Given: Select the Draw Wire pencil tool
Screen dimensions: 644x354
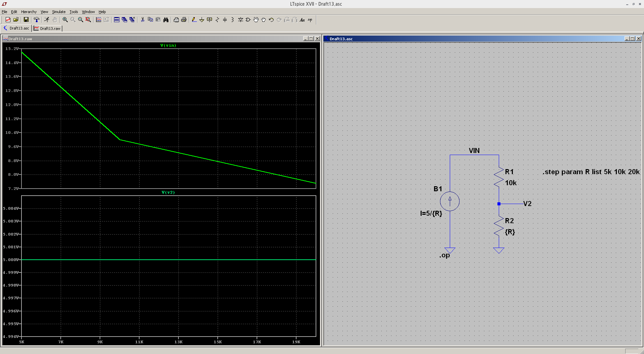Looking at the screenshot, I should [x=194, y=20].
